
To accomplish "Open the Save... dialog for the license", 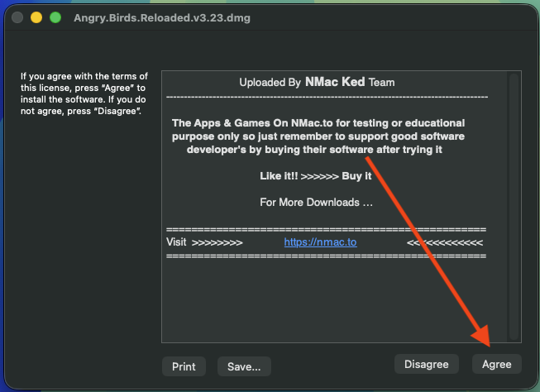I will pos(244,366).
